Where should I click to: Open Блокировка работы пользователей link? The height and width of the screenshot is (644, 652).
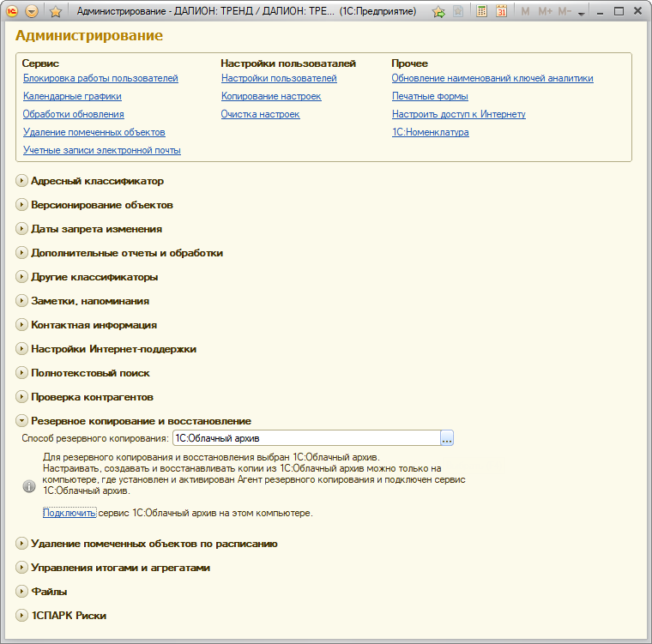point(100,78)
